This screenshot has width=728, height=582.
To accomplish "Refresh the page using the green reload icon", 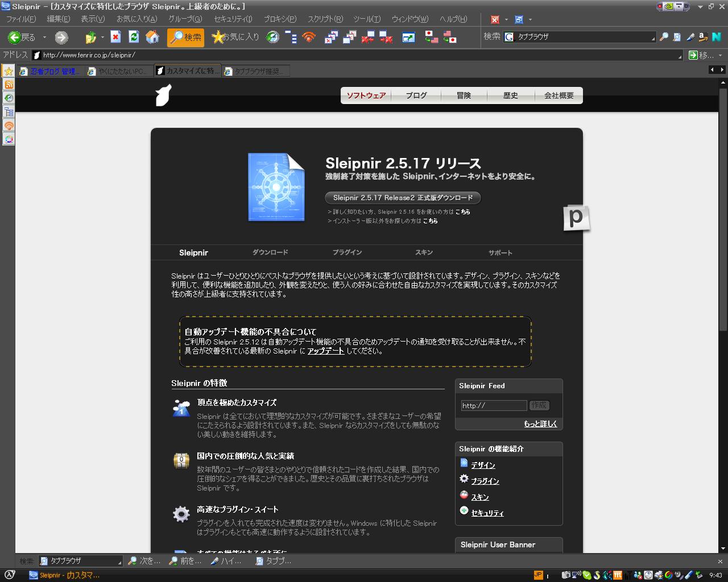I will point(134,37).
